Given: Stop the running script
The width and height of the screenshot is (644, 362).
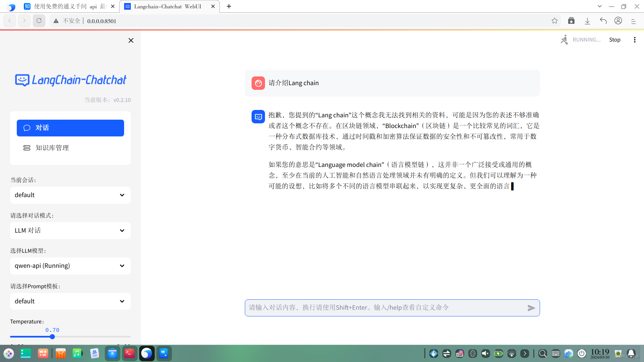Looking at the screenshot, I should click(x=615, y=40).
